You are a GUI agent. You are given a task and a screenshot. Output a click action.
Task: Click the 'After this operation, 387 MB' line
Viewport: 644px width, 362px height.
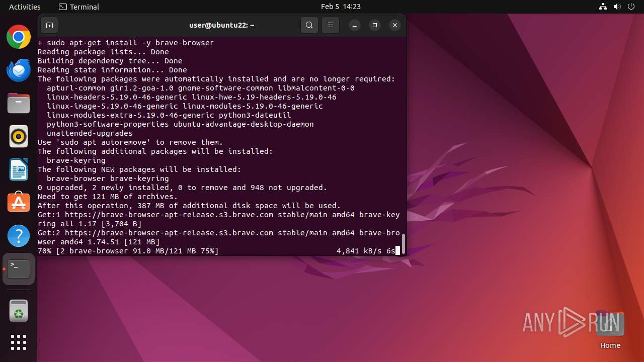(x=189, y=206)
